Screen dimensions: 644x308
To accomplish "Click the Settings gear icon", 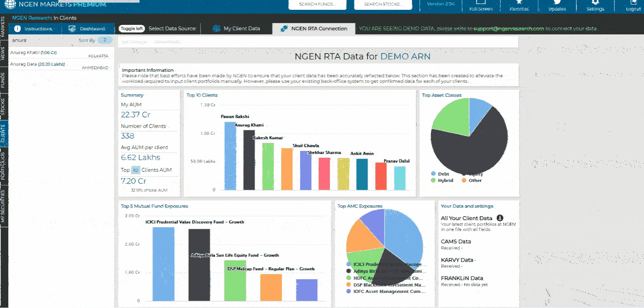I will [595, 2].
